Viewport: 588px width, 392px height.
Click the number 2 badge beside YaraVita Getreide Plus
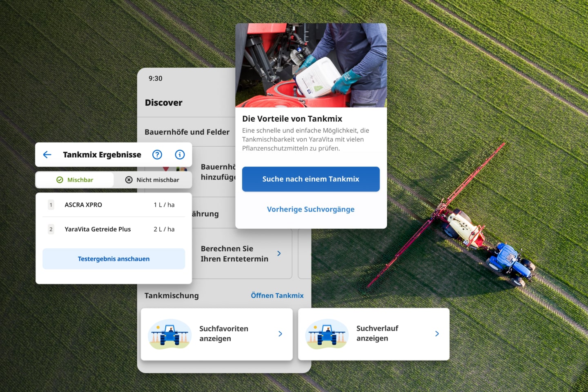click(x=51, y=229)
